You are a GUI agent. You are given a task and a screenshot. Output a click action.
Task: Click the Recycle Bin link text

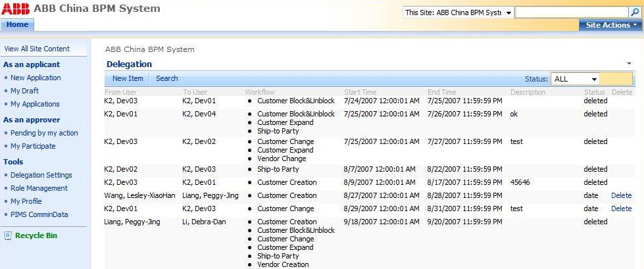(x=36, y=235)
